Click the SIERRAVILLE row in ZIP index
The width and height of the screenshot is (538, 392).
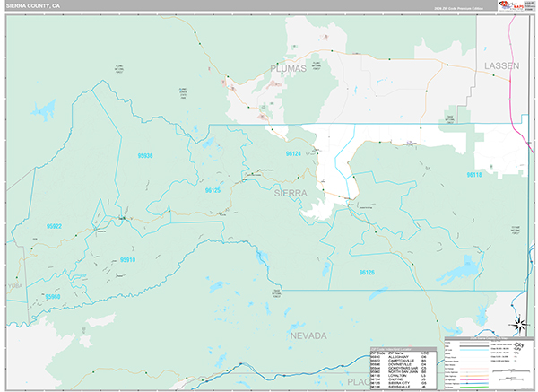coord(399,387)
